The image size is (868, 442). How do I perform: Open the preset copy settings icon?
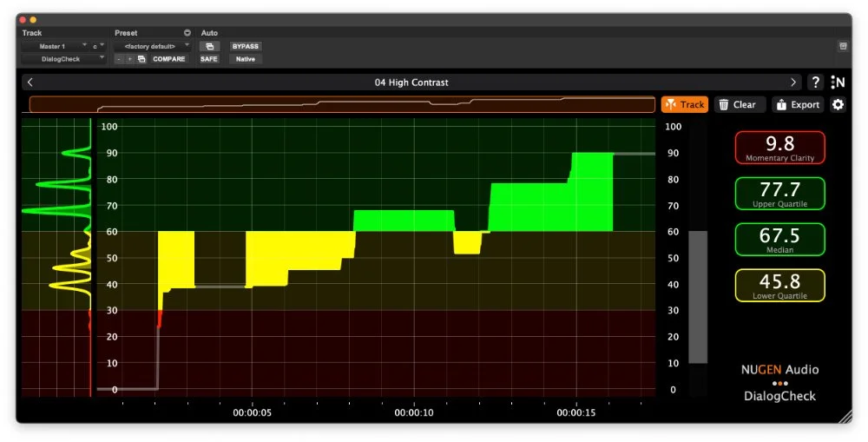point(141,59)
